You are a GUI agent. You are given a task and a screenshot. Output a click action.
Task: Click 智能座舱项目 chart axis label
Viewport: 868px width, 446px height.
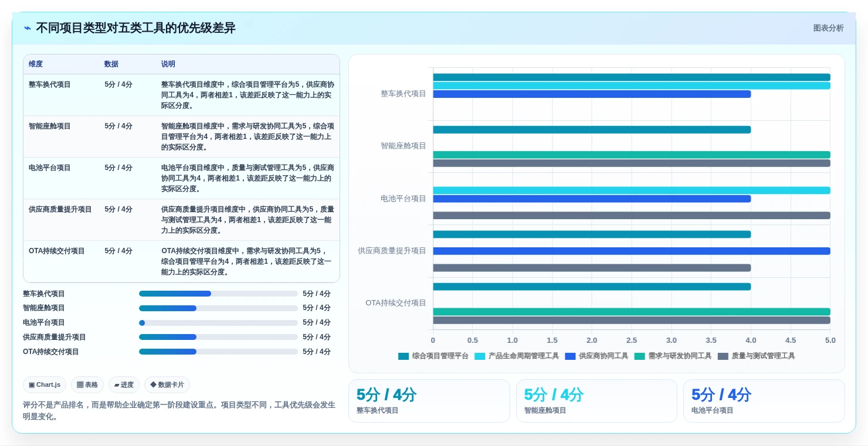point(404,146)
